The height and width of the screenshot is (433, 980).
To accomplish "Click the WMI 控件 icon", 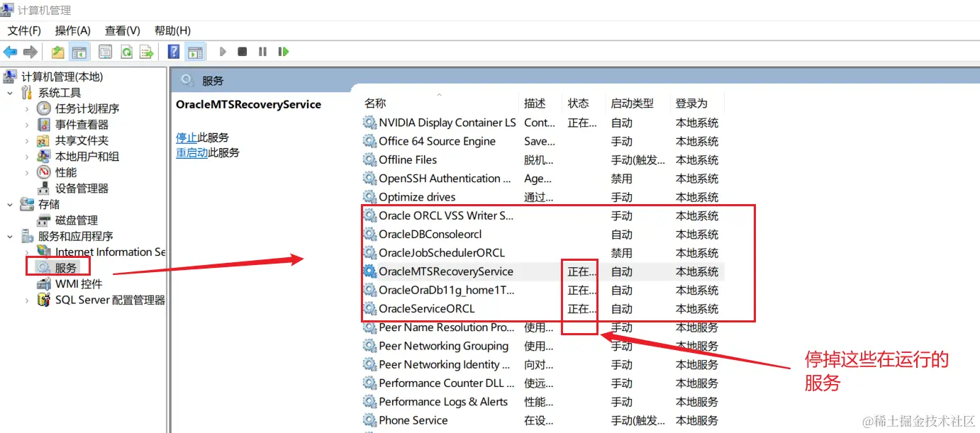I will pyautogui.click(x=44, y=283).
